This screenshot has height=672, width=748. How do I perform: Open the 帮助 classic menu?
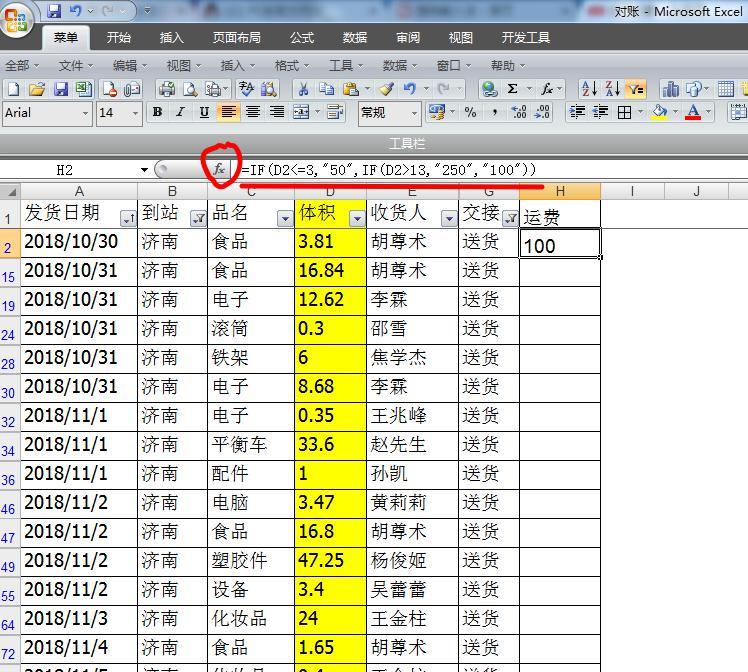[x=508, y=65]
